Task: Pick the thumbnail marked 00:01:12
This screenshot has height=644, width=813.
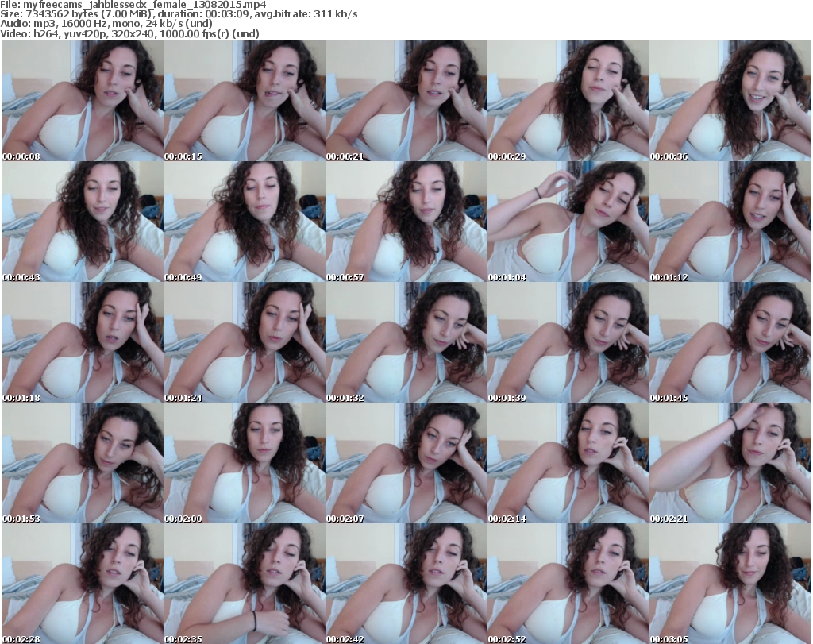Action: [x=730, y=222]
